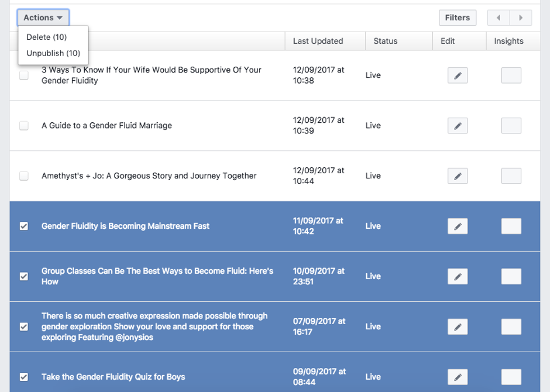Click pencil icon for 3 Ways To Know article
Image resolution: width=550 pixels, height=392 pixels.
pos(457,76)
